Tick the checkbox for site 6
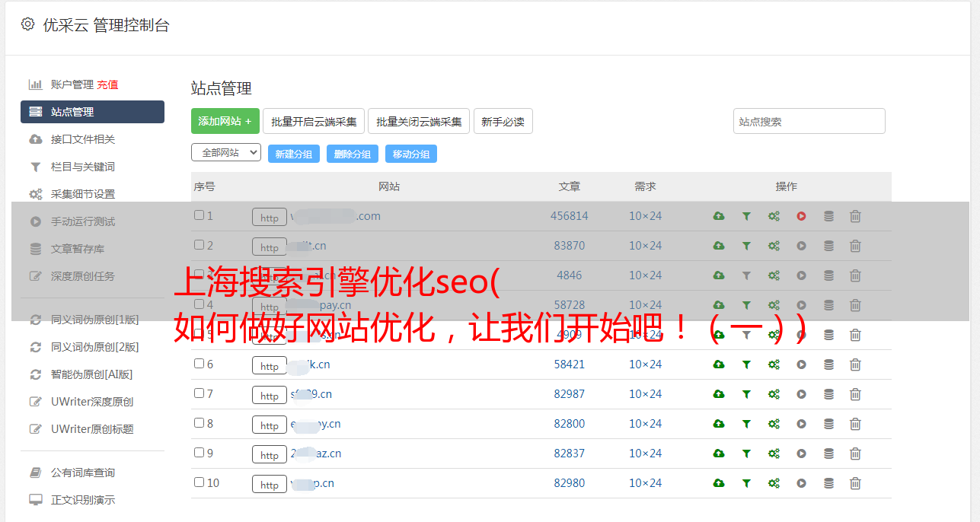This screenshot has width=980, height=522. coord(199,364)
